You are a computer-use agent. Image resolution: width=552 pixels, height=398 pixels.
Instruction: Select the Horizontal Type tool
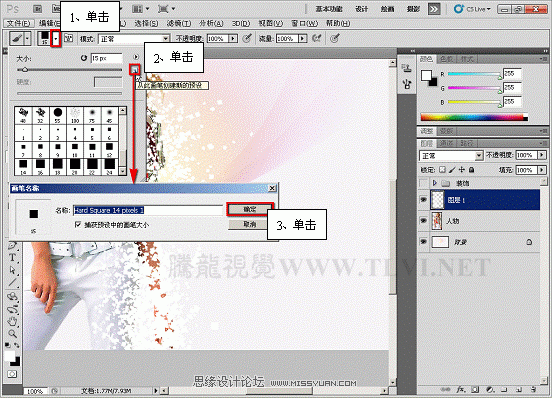point(13,258)
